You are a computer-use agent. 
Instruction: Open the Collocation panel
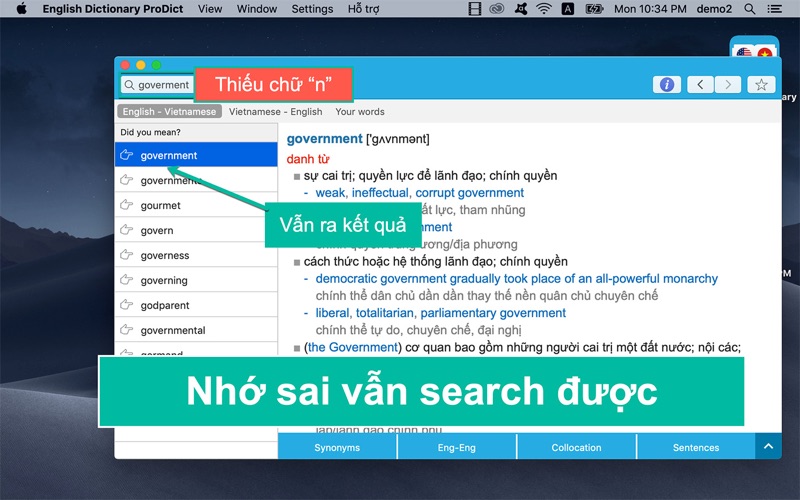point(577,447)
